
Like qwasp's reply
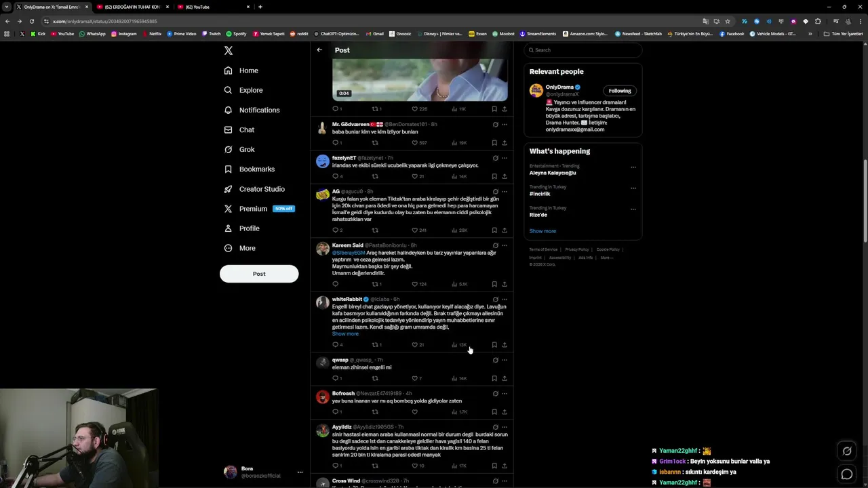point(415,378)
